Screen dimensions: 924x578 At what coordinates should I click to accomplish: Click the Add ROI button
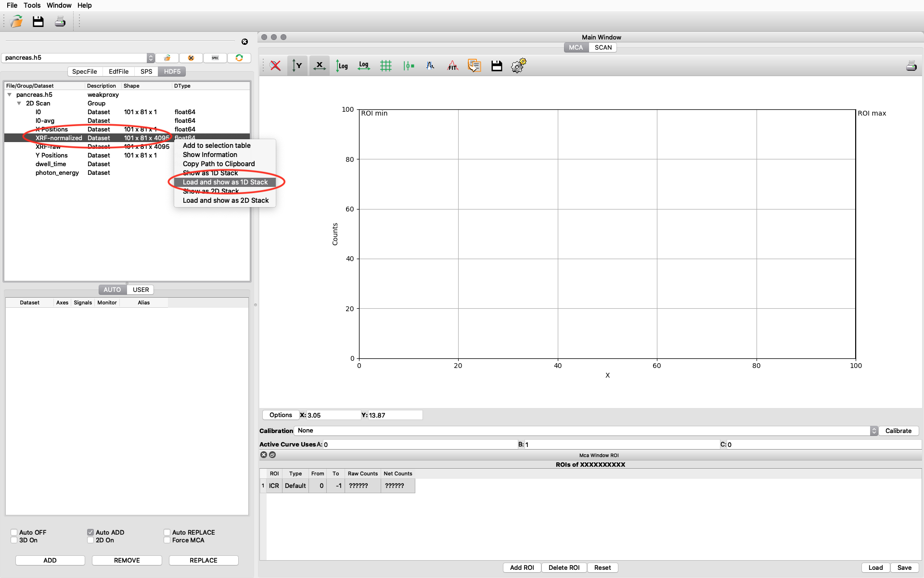(522, 568)
